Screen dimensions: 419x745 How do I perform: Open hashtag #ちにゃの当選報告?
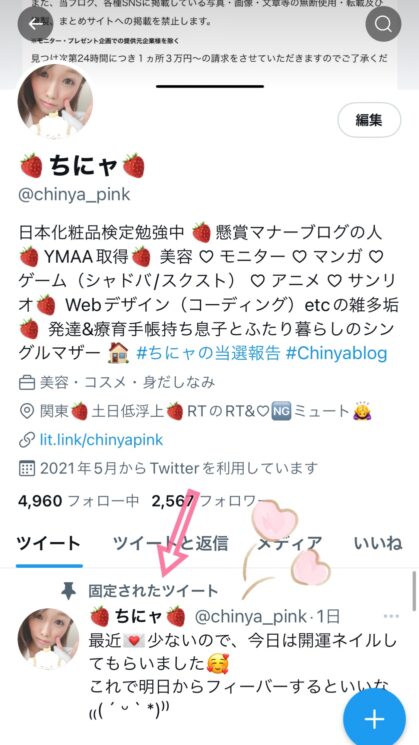206,353
